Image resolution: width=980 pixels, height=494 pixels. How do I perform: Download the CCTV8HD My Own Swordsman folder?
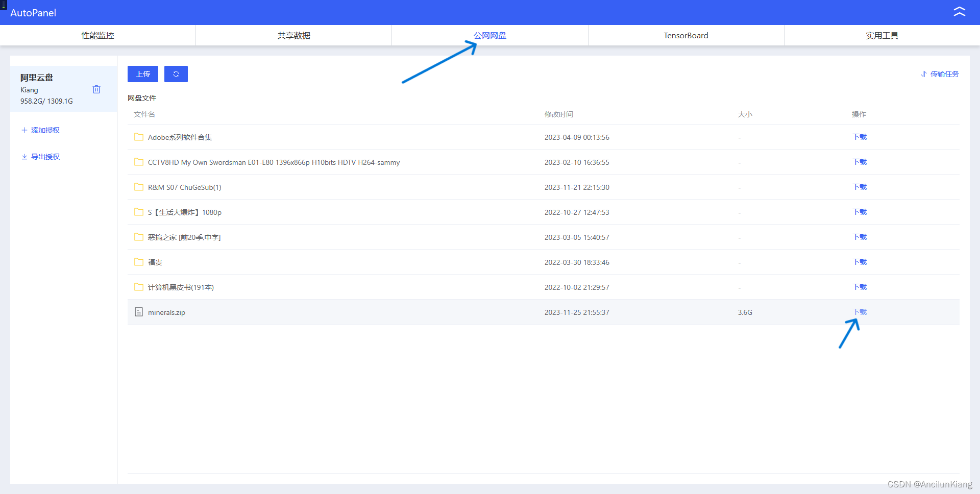pyautogui.click(x=860, y=162)
